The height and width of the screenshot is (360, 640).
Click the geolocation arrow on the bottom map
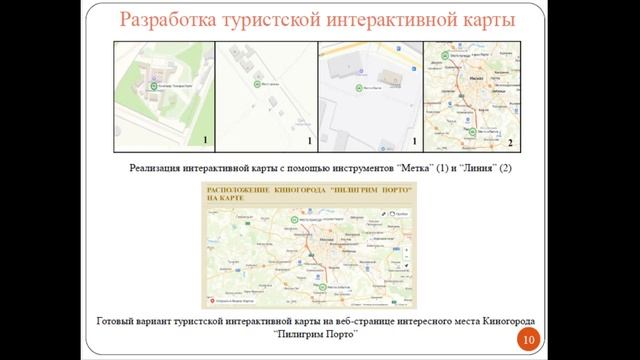pyautogui.click(x=407, y=266)
